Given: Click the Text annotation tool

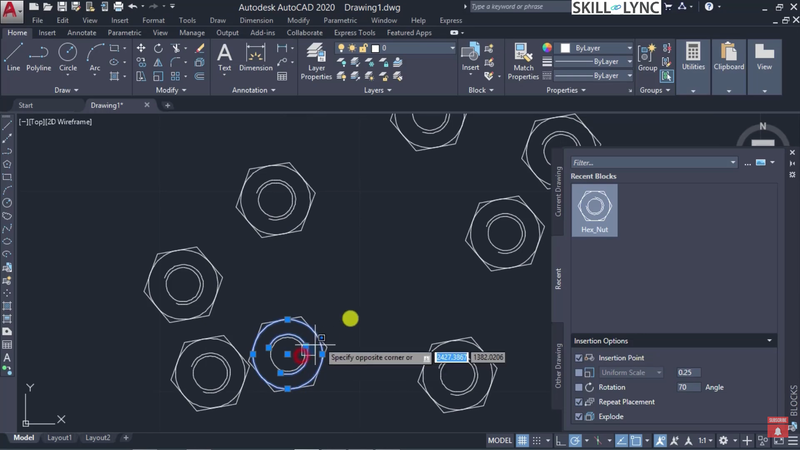Looking at the screenshot, I should click(x=225, y=55).
